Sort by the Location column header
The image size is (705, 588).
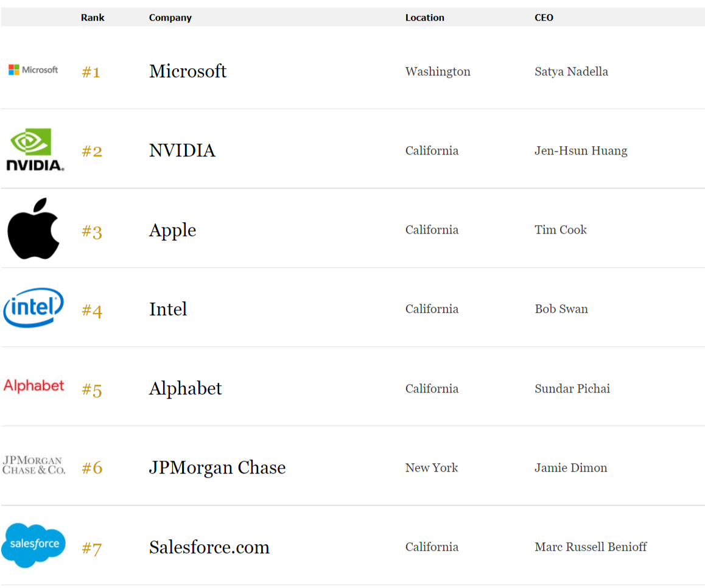(424, 18)
